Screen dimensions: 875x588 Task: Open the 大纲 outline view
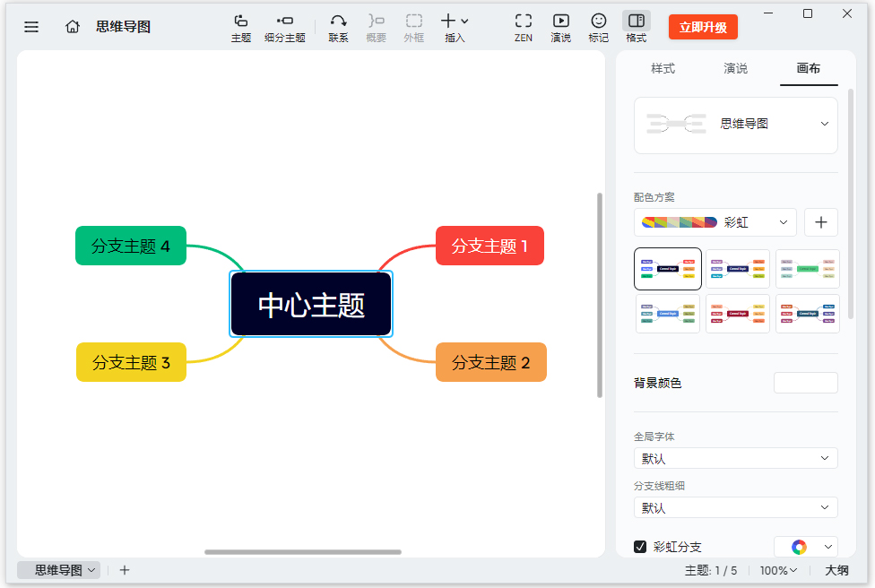pos(837,570)
